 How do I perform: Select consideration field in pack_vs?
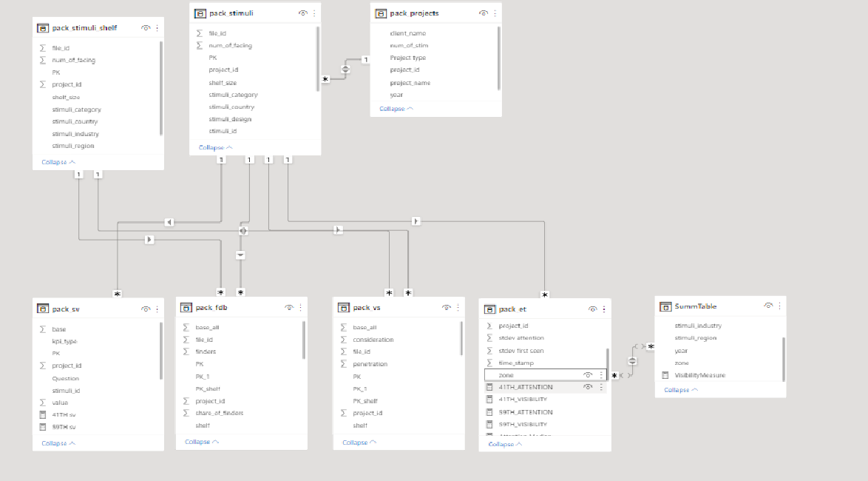pos(373,340)
